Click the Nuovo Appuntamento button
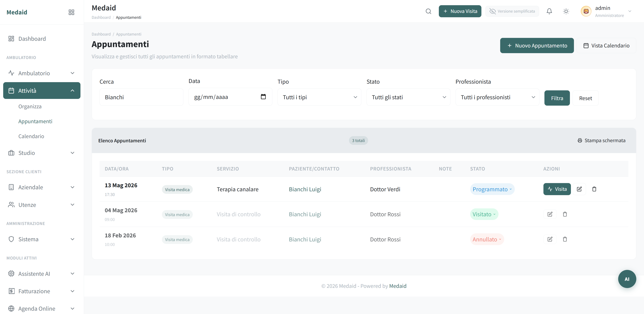Image resolution: width=644 pixels, height=314 pixels. click(x=537, y=45)
